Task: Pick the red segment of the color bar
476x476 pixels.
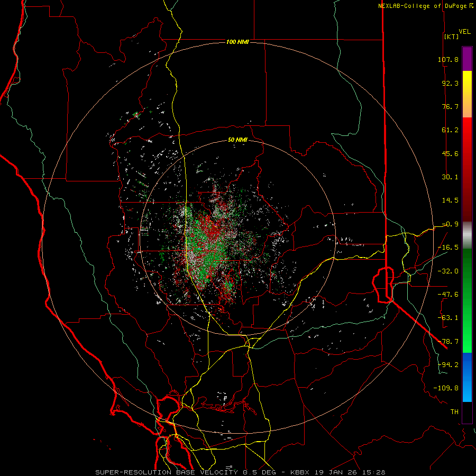Action: point(467,169)
